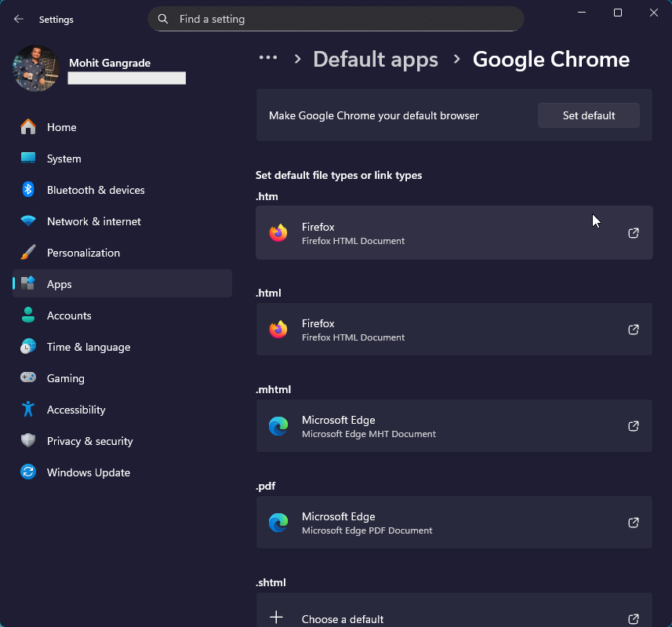Switch the .pdf handler from Microsoft Edge
This screenshot has width=672, height=627.
[x=453, y=522]
